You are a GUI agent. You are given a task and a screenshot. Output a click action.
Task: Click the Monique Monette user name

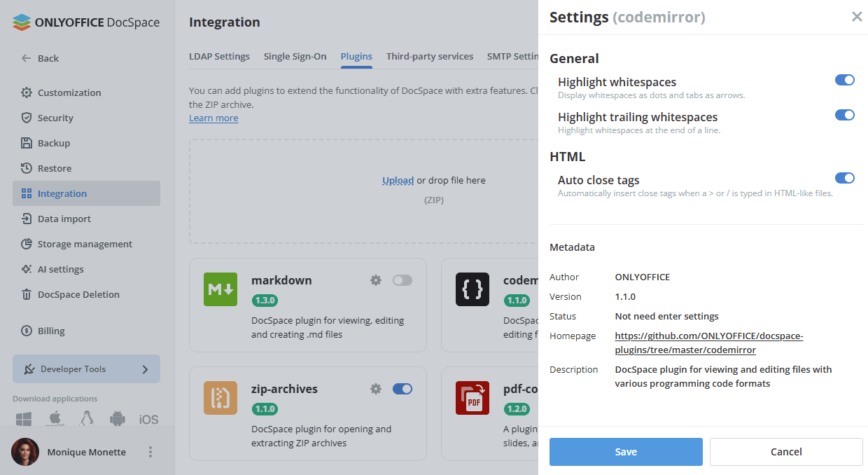87,452
